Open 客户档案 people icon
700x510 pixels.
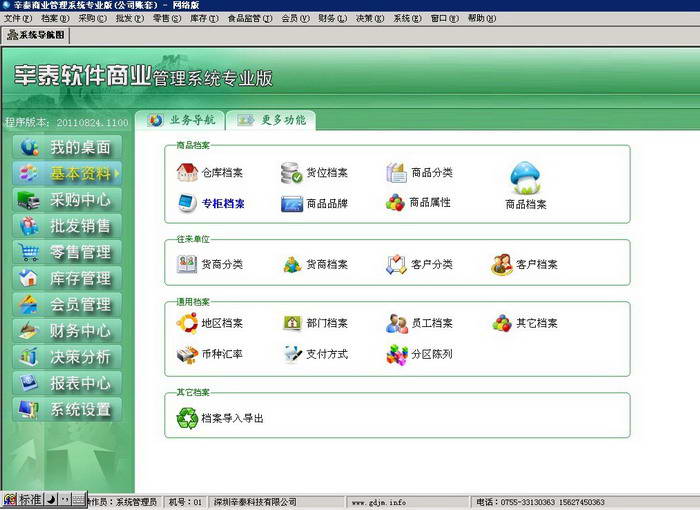pos(502,264)
